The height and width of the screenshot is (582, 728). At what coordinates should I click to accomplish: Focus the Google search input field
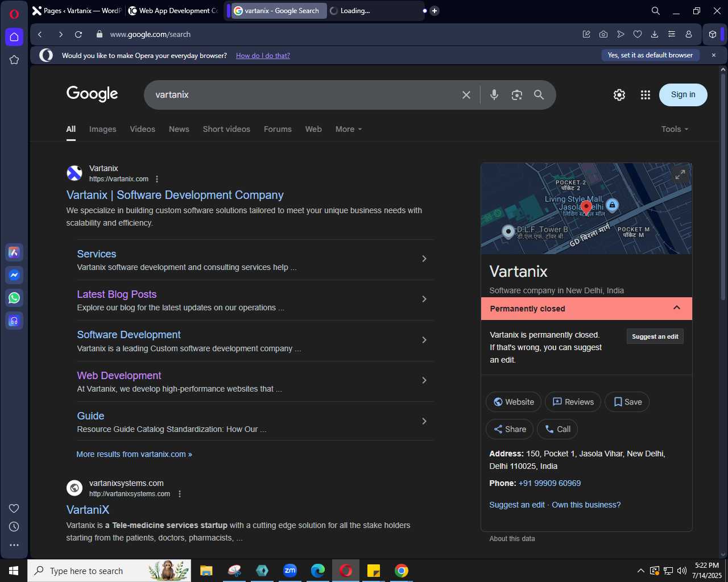(x=301, y=95)
